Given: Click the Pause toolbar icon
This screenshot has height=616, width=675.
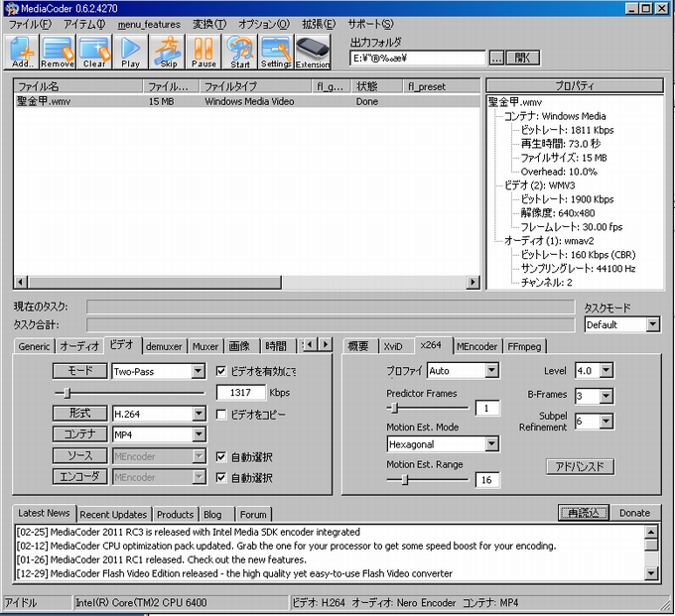Looking at the screenshot, I should pyautogui.click(x=203, y=52).
